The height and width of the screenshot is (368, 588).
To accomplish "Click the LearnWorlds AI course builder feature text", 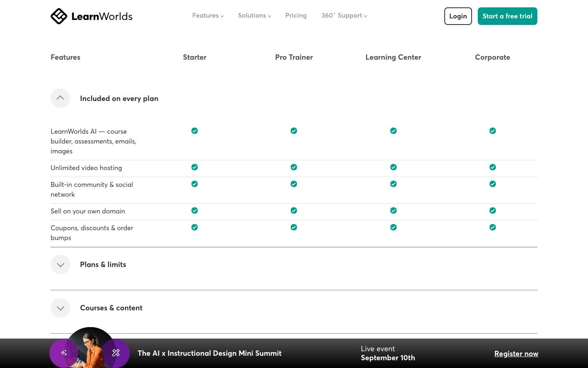I will [94, 141].
